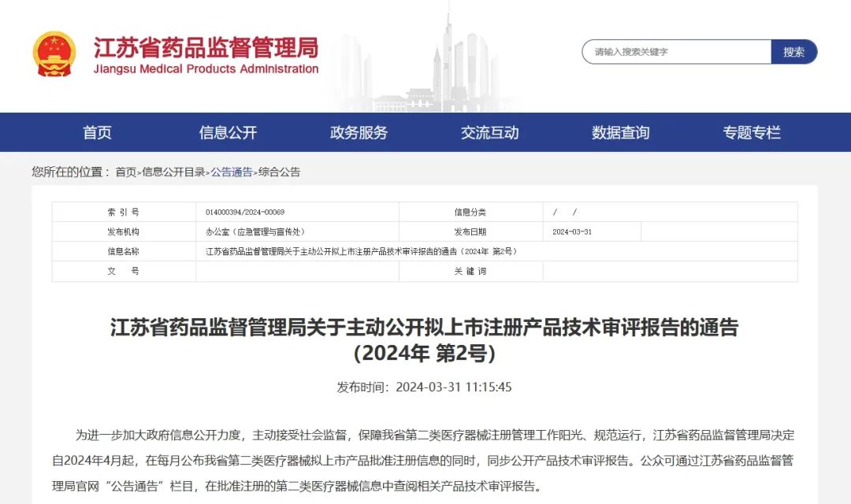Image resolution: width=851 pixels, height=504 pixels.
Task: Click the 综合公告 breadcrumb link
Action: pos(279,172)
